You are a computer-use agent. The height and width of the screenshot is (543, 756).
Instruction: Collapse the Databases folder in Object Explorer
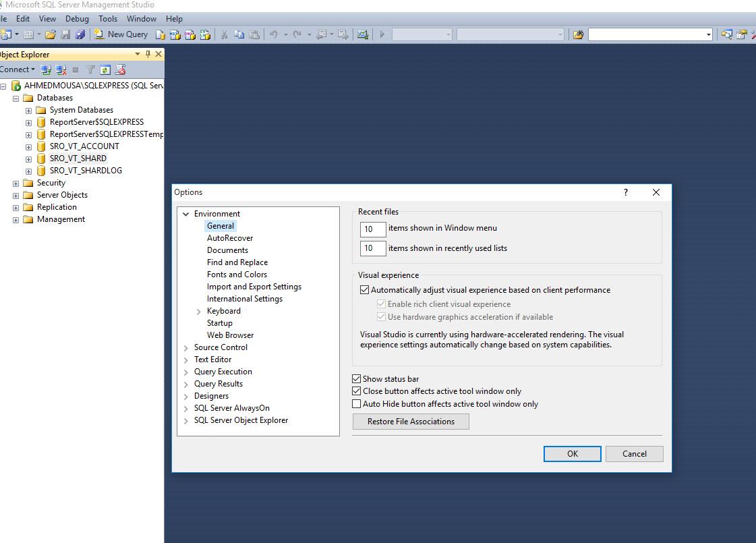[x=16, y=98]
